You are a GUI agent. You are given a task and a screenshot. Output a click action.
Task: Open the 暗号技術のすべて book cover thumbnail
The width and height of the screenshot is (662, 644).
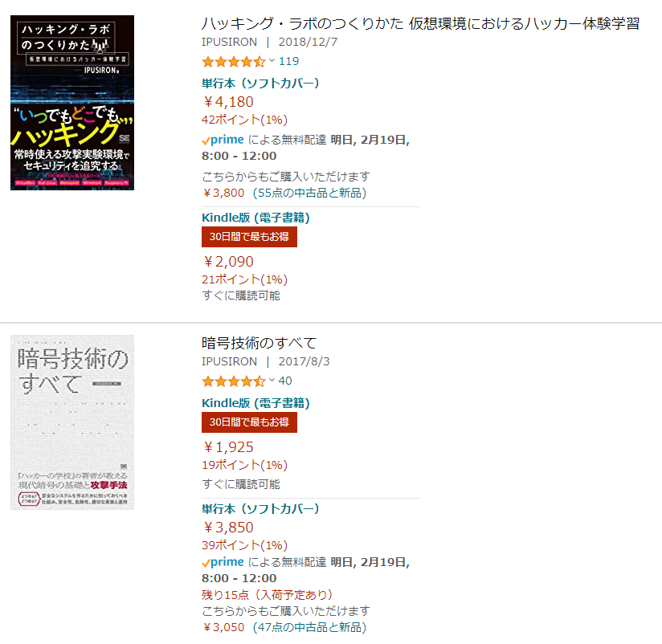[x=72, y=422]
